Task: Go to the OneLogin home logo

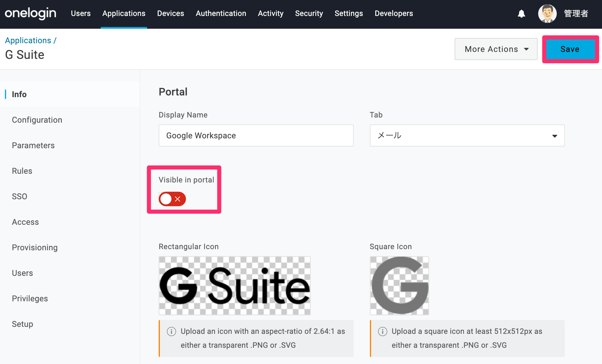Action: (x=30, y=13)
